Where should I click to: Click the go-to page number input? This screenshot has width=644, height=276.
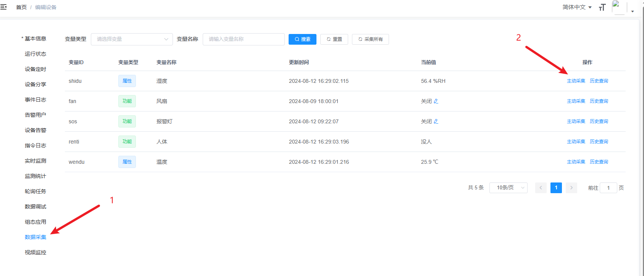pos(608,188)
